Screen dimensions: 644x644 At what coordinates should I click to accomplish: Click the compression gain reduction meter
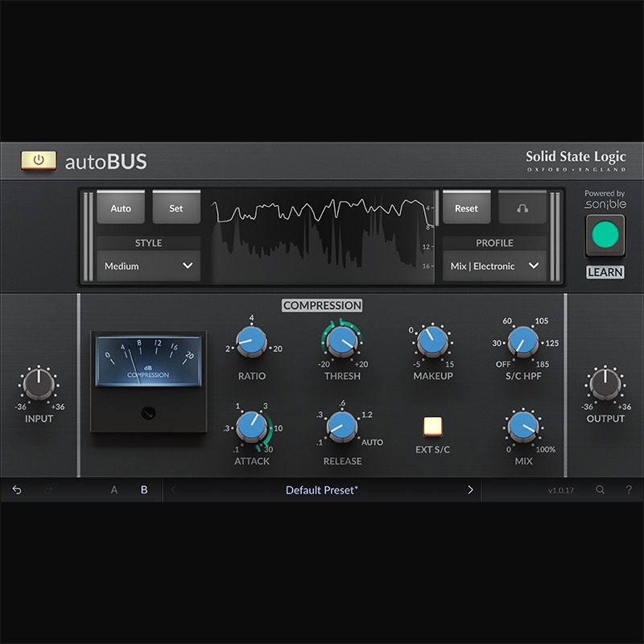[148, 361]
